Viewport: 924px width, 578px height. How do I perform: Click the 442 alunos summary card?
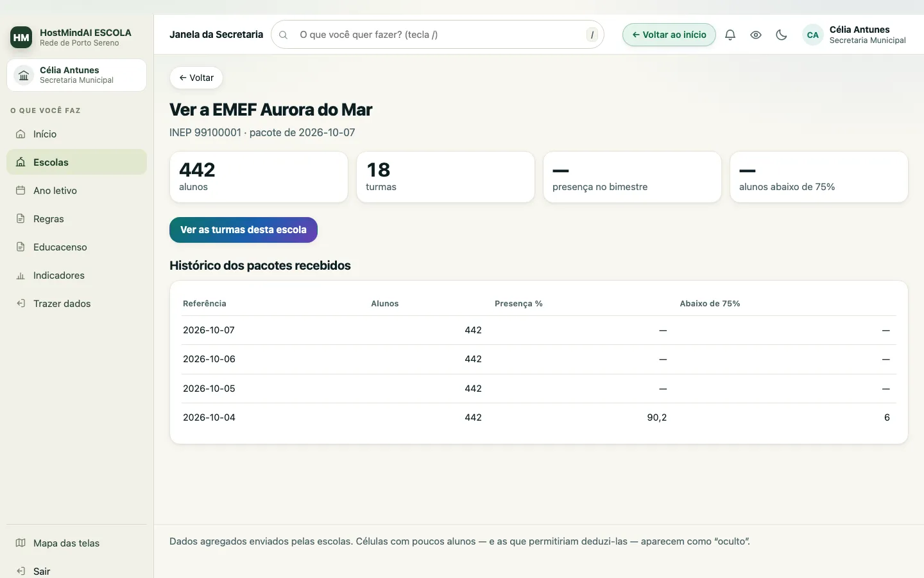[259, 177]
